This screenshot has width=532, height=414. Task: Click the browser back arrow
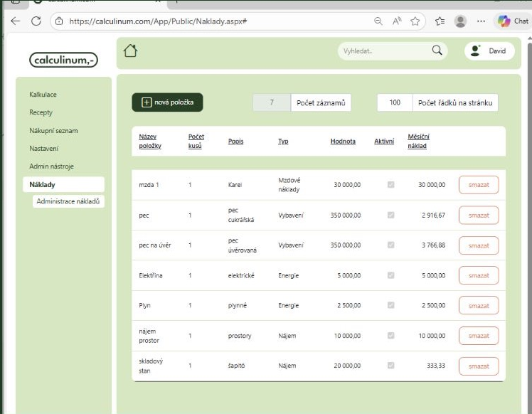(16, 21)
